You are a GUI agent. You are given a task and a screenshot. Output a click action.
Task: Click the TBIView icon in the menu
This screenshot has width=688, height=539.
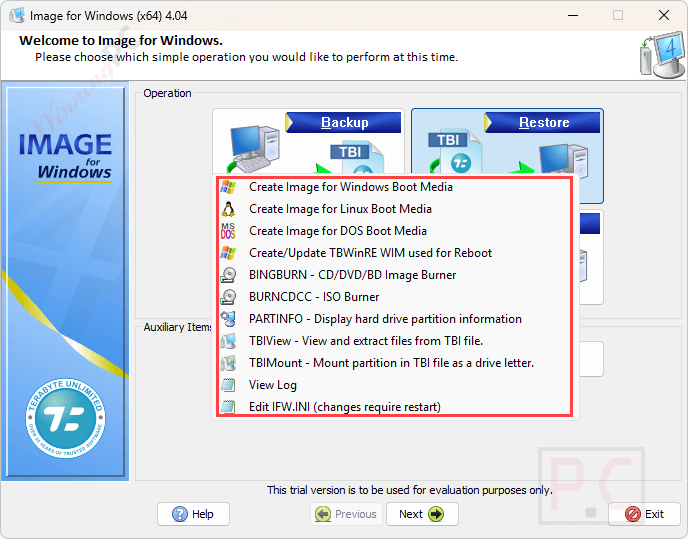pos(228,341)
